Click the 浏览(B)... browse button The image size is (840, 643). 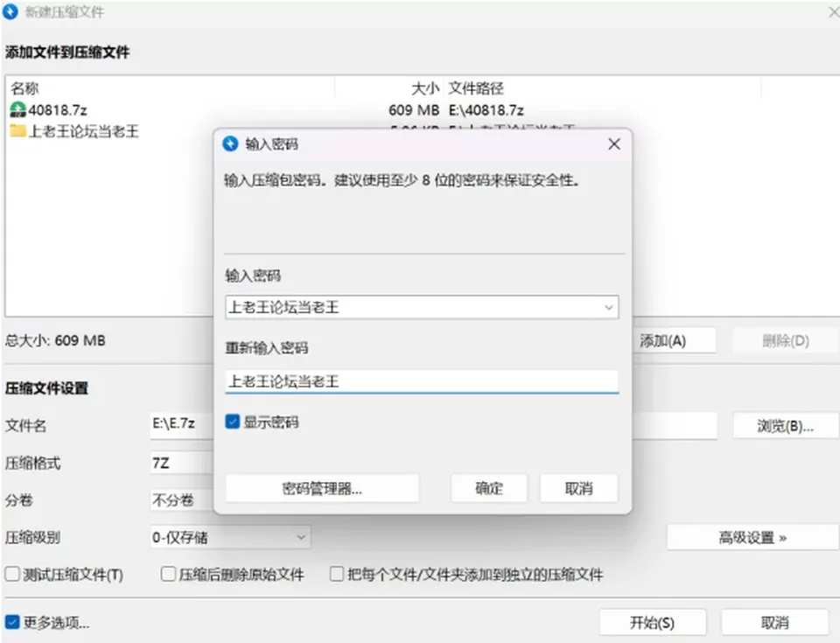pos(785,426)
